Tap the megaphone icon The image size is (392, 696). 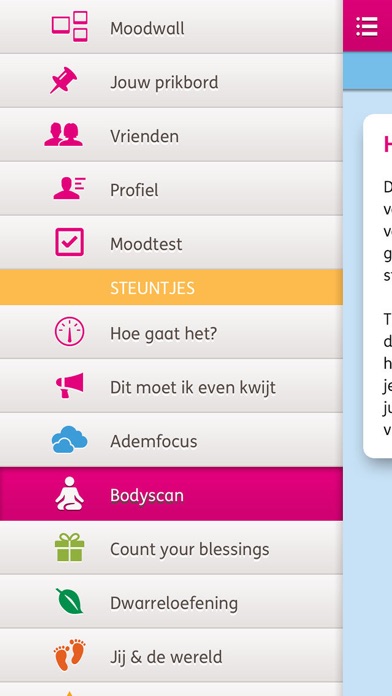coord(70,385)
